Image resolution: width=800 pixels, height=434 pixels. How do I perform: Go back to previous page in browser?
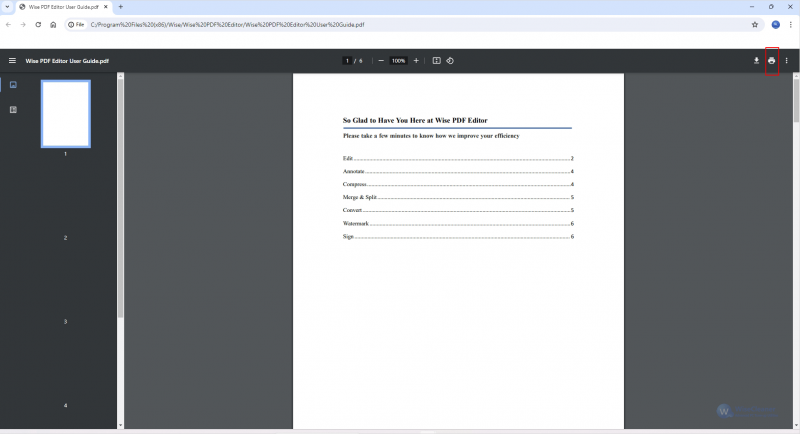coord(9,24)
